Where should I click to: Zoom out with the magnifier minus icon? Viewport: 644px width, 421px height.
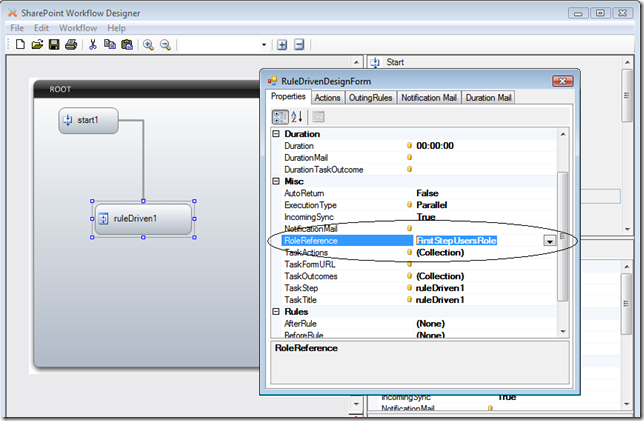[165, 44]
